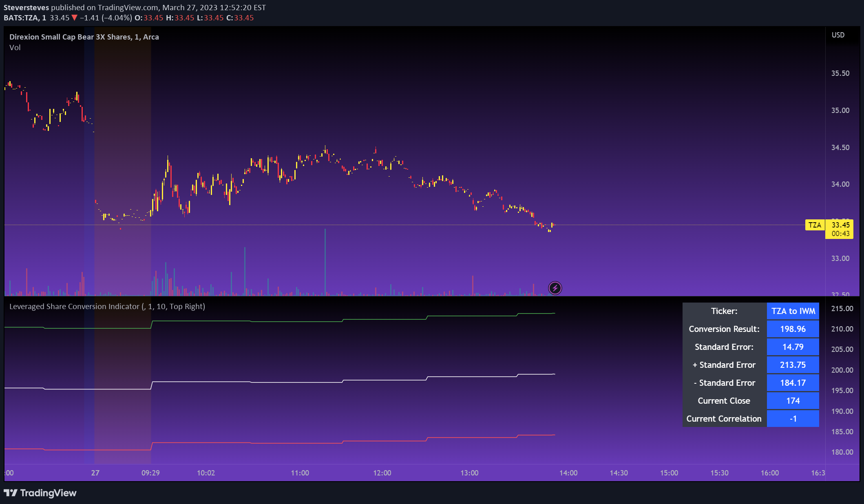864x504 pixels.
Task: Click the BATS:TZA symbol text in header
Action: [21, 18]
